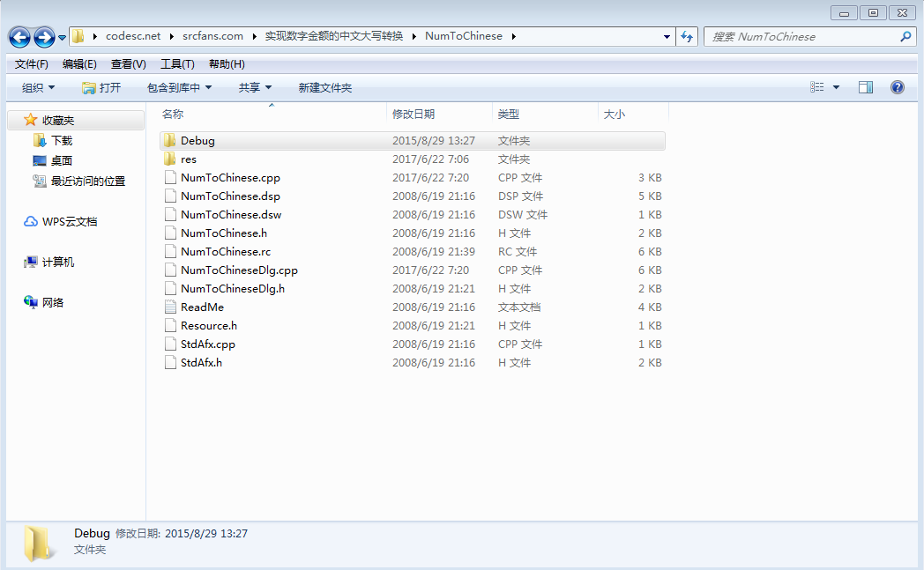The width and height of the screenshot is (924, 570).
Task: Sort by the 修改日期 column header
Action: (x=414, y=115)
